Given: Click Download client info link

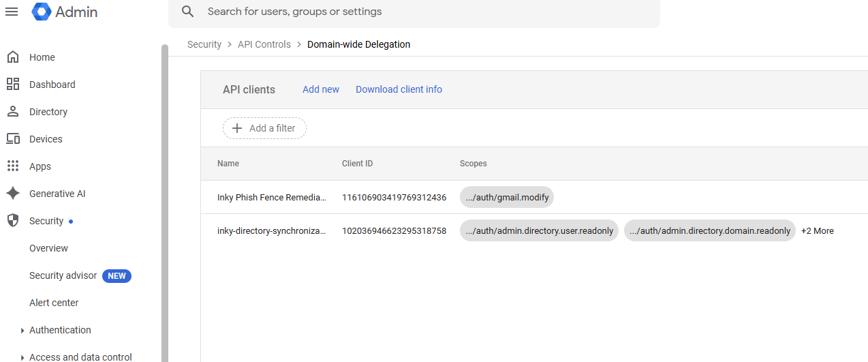Looking at the screenshot, I should [x=399, y=89].
